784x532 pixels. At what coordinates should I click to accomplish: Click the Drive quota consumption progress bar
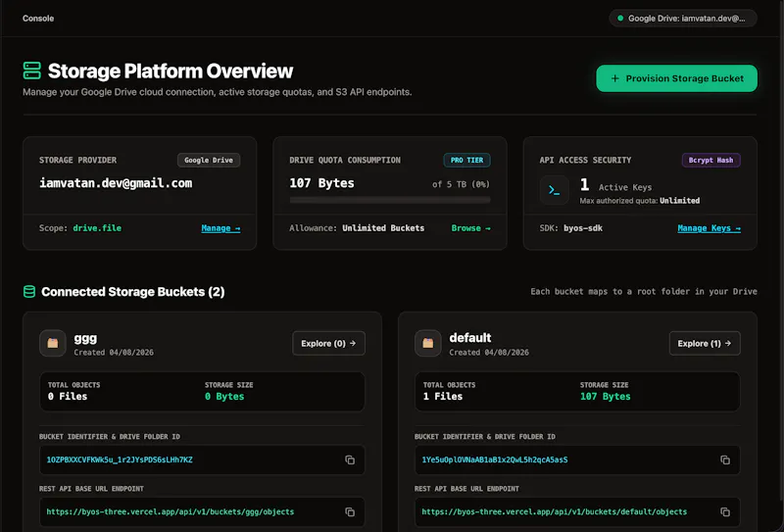coord(390,200)
